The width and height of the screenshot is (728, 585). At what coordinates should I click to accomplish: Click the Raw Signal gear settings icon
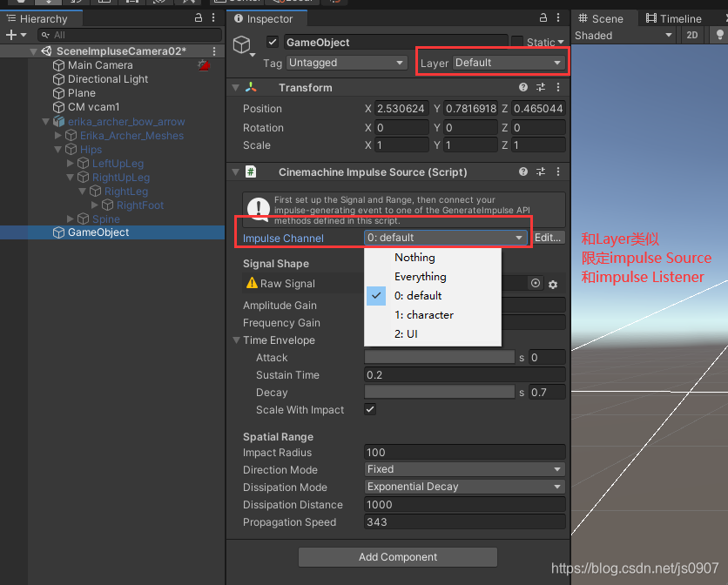552,284
